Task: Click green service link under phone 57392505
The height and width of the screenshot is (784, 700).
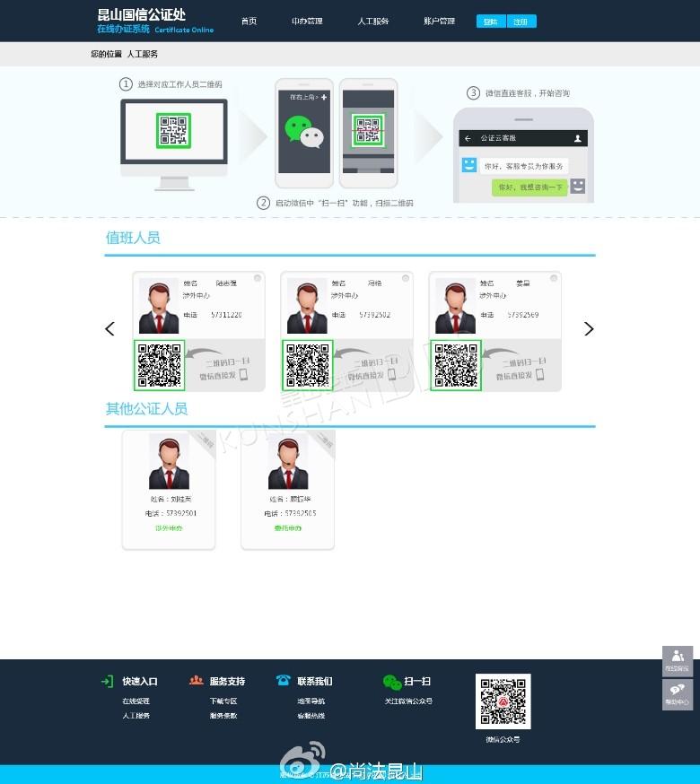Action: [288, 528]
